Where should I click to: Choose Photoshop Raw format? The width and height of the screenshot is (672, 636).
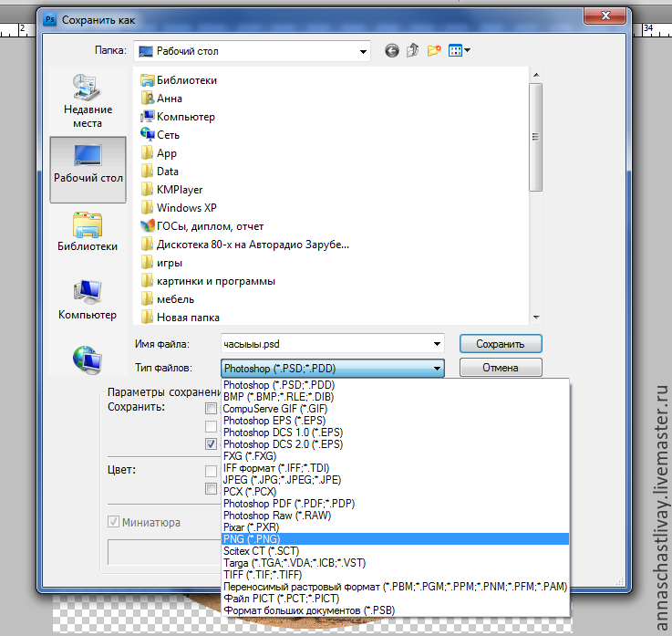395,516
